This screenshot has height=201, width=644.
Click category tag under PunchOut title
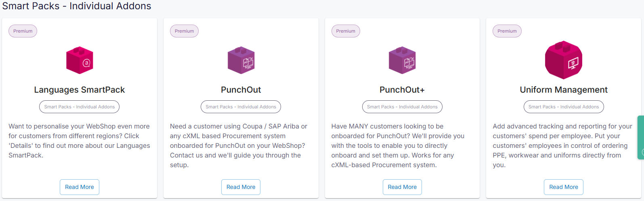(241, 107)
